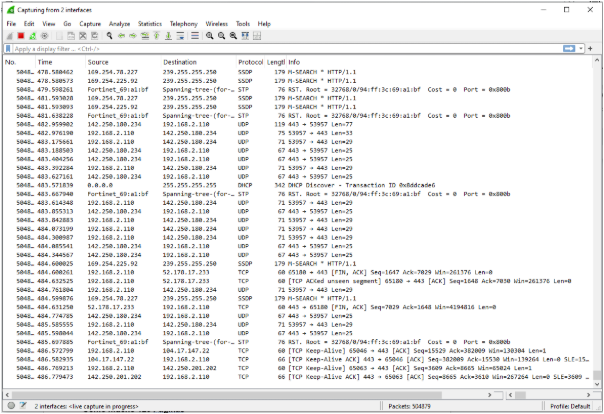
Task: Click the Profile: Default status text
Action: tap(570, 408)
